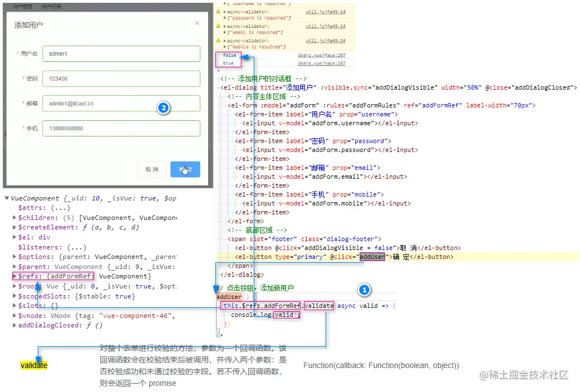Open the Users.vue?face:207 link on the false row

(321, 55)
